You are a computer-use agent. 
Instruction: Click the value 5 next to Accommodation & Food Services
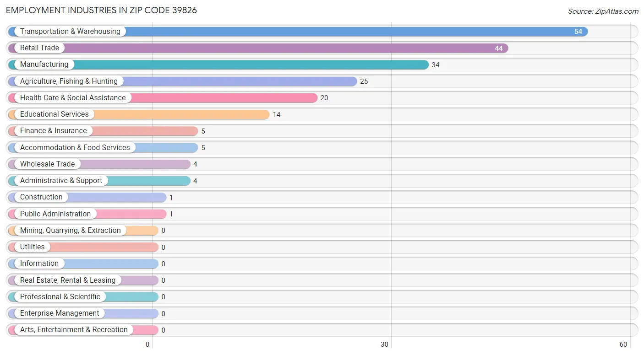point(203,148)
